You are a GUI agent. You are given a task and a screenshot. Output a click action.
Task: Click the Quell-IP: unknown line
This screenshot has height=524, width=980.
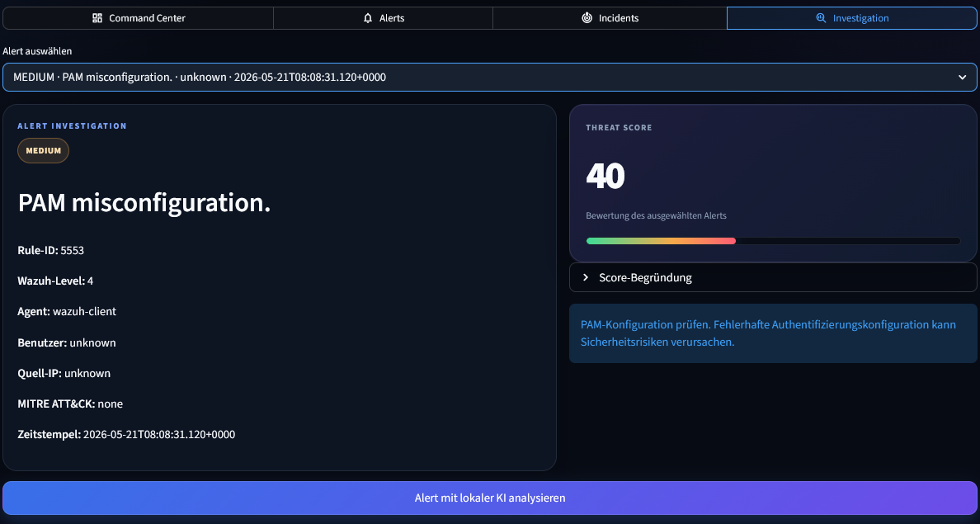pyautogui.click(x=64, y=373)
